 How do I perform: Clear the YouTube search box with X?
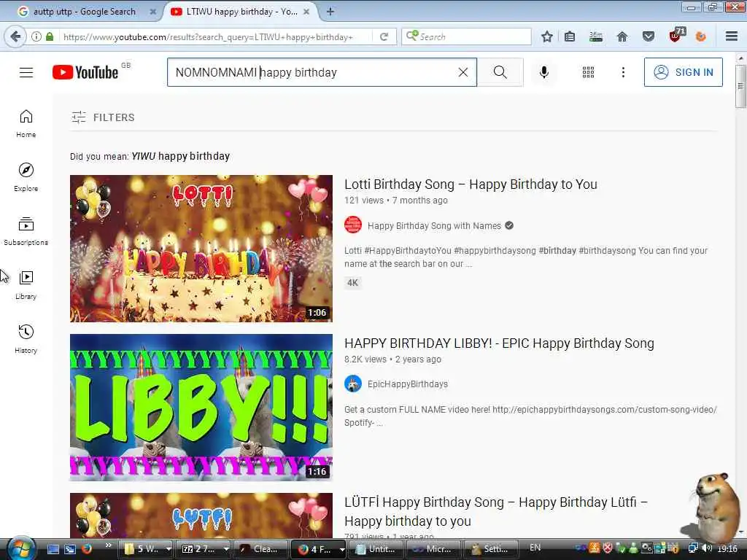coord(463,72)
